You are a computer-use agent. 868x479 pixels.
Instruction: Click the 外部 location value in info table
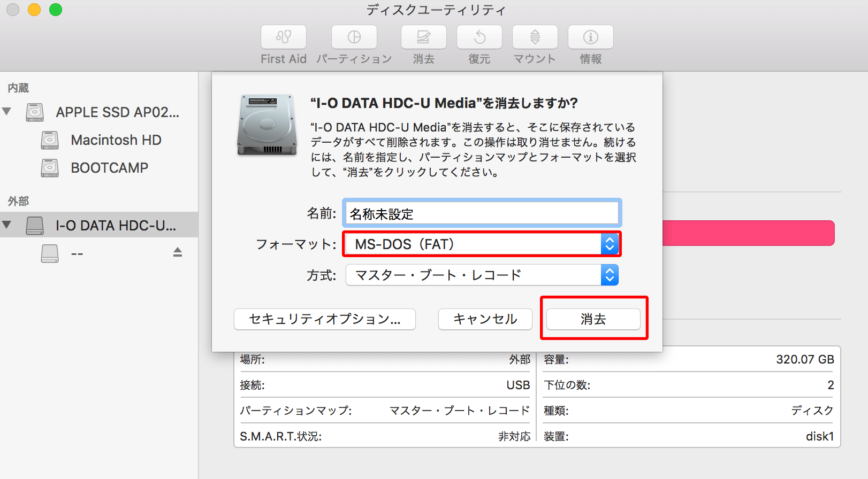pyautogui.click(x=520, y=359)
